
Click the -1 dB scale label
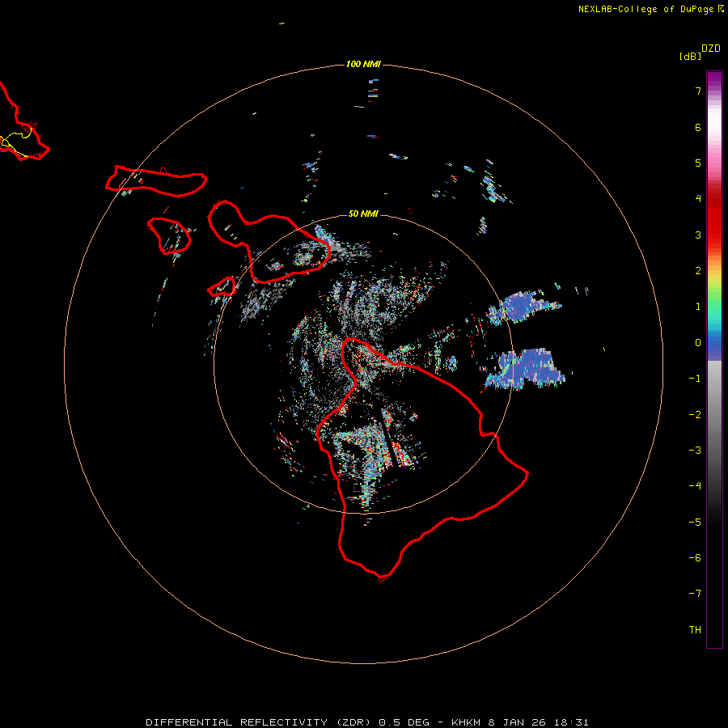coord(695,379)
